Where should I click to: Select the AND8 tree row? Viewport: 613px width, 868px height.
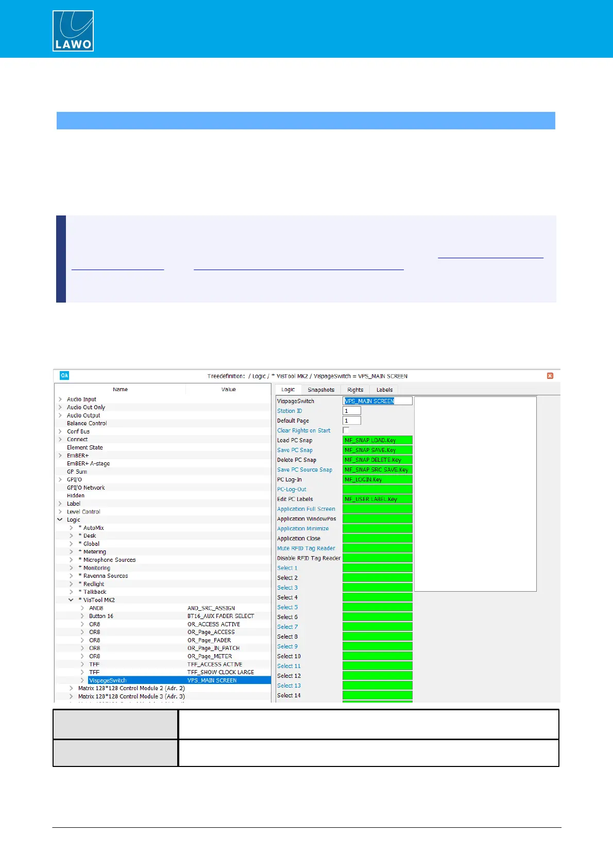tap(96, 608)
